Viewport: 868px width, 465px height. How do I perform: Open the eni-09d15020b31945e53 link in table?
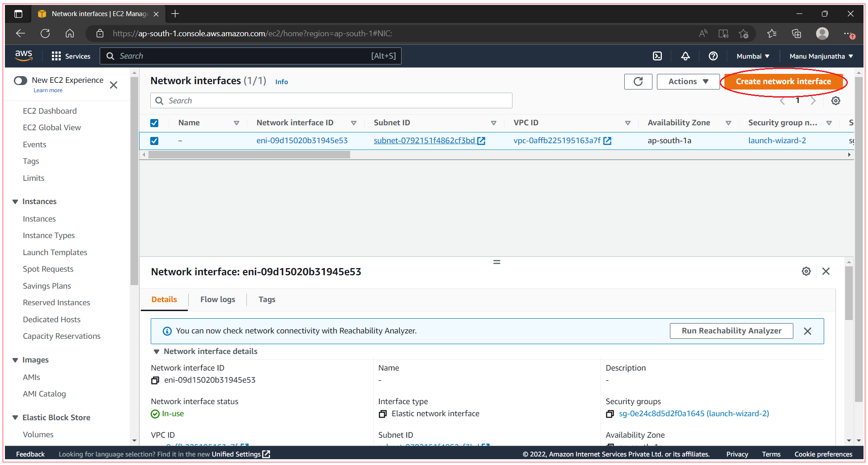click(x=302, y=141)
